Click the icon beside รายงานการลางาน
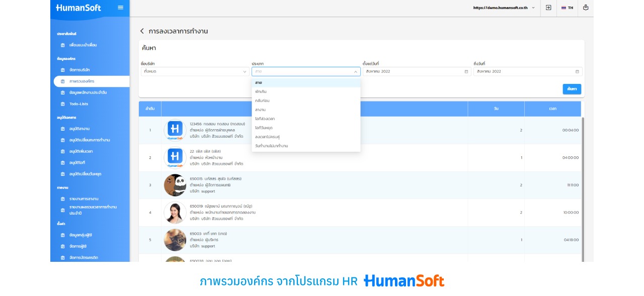This screenshot has height=296, width=644. coord(63,199)
